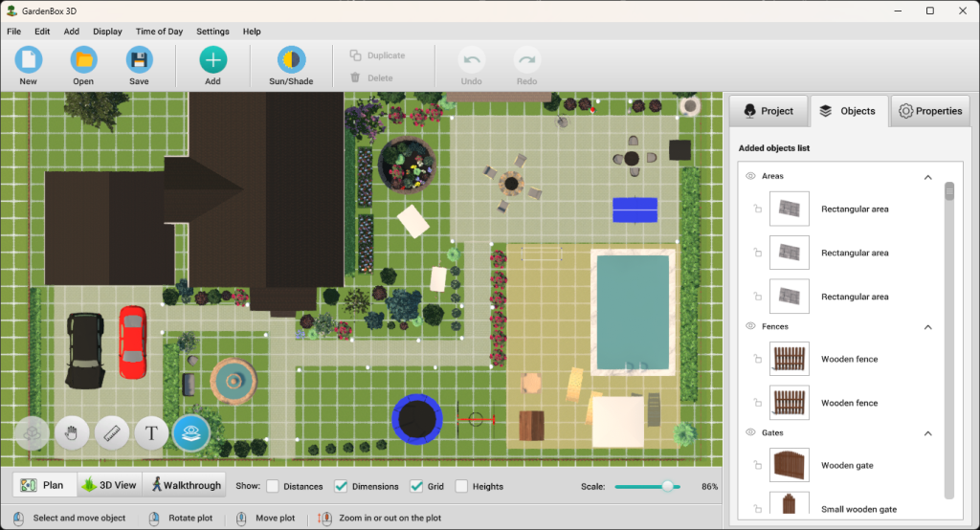Image resolution: width=980 pixels, height=530 pixels.
Task: Toggle lock on third Rectangular area
Action: (x=758, y=297)
